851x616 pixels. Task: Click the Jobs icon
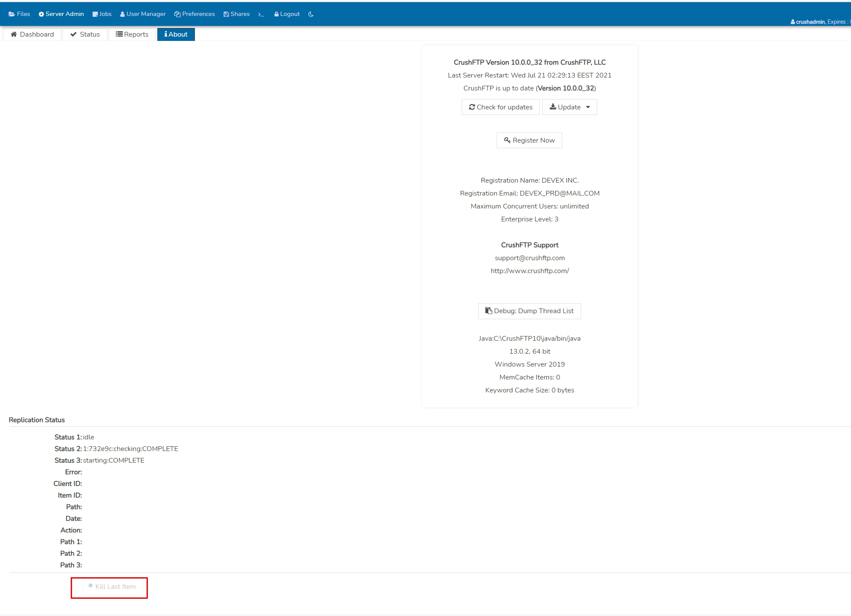(95, 14)
